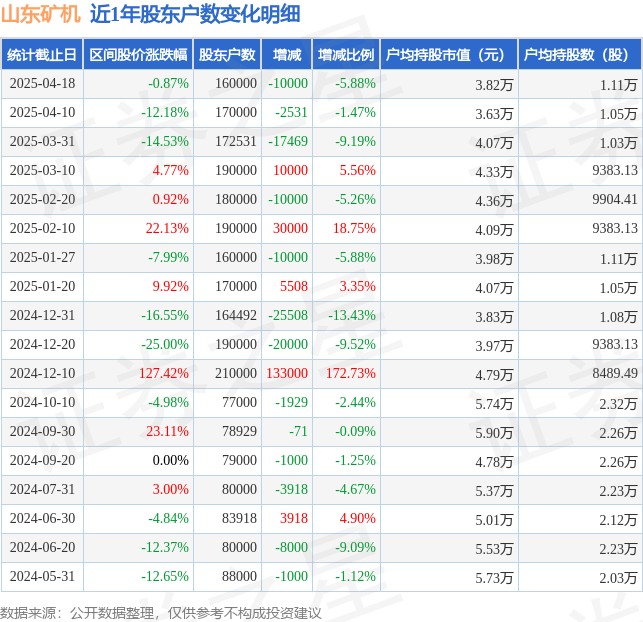Click the shareholder count 83918
Screen dimensions: 643x622
click(x=239, y=518)
